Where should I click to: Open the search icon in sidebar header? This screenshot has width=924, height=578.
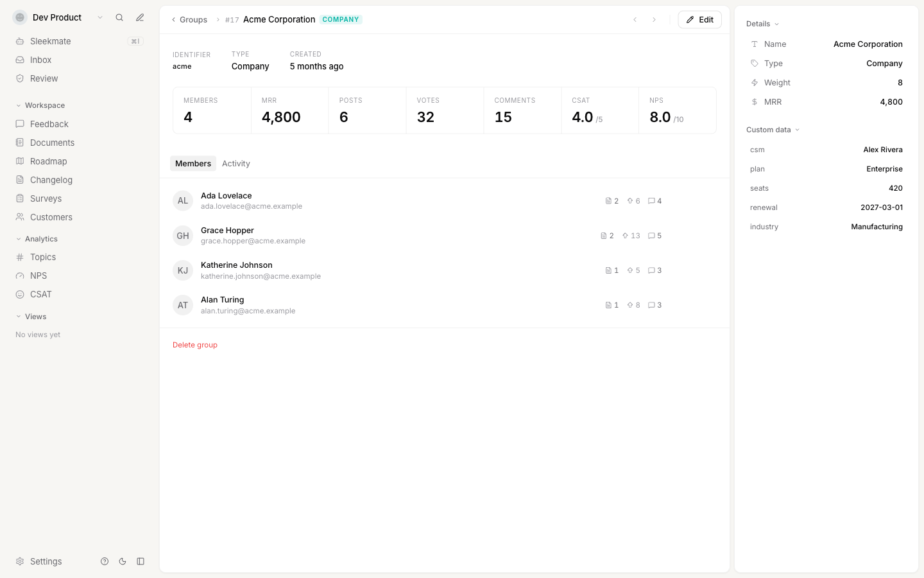click(x=119, y=17)
